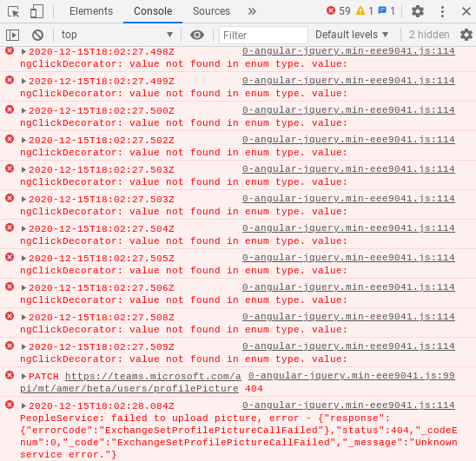Viewport: 476px width, 461px height.
Task: Click error icon of 27.502Z message
Action: 10,139
